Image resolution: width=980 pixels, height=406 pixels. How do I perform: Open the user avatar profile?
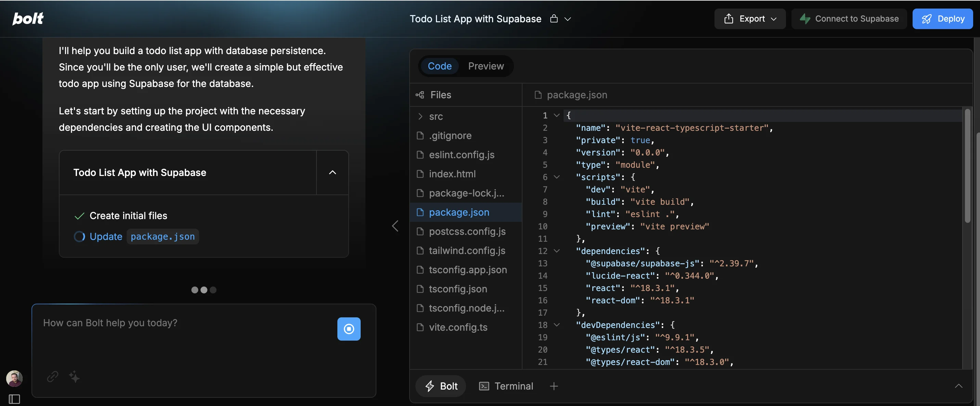click(x=14, y=378)
